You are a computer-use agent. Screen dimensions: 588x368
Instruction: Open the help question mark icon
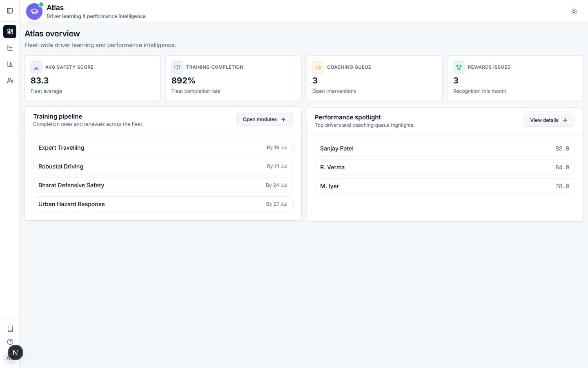(x=10, y=342)
